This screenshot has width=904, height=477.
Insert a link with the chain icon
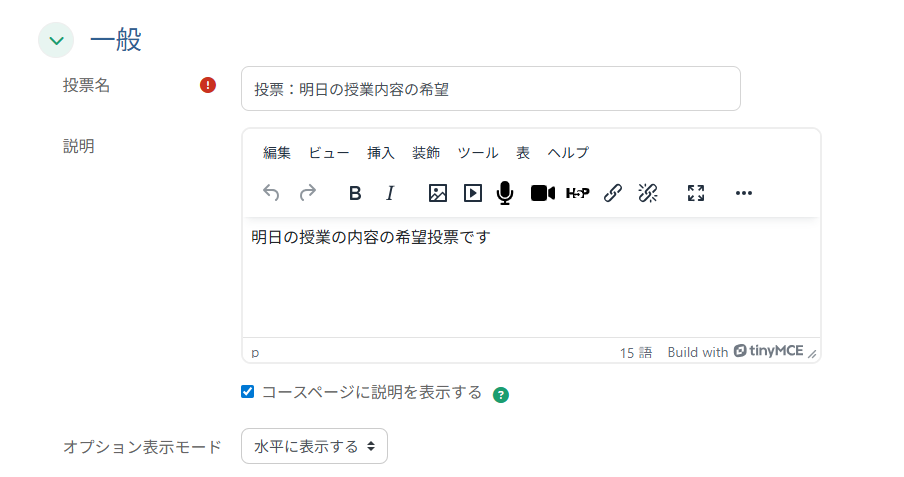[x=613, y=193]
